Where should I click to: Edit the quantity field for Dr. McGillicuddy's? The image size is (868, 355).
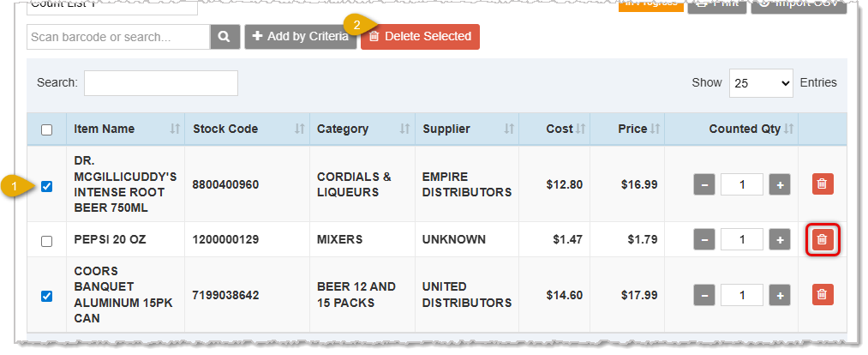[x=742, y=184]
